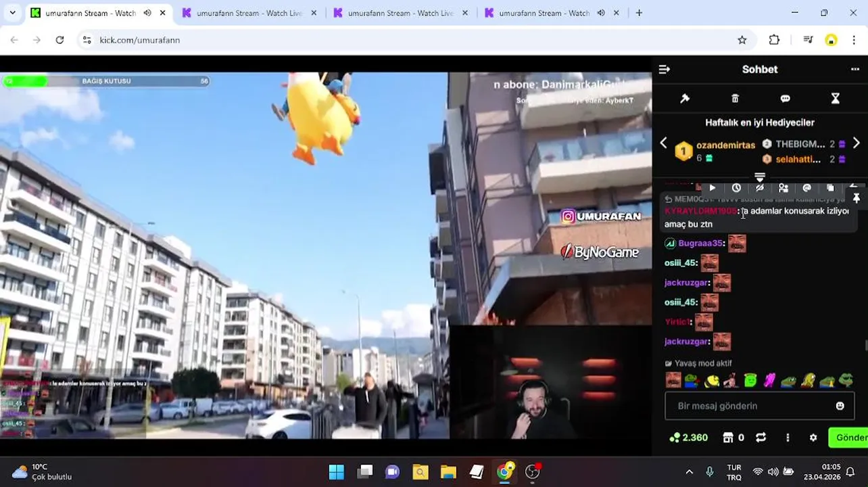
Task: Focus the 'Bir mesaj gönderin' input
Action: tap(760, 406)
